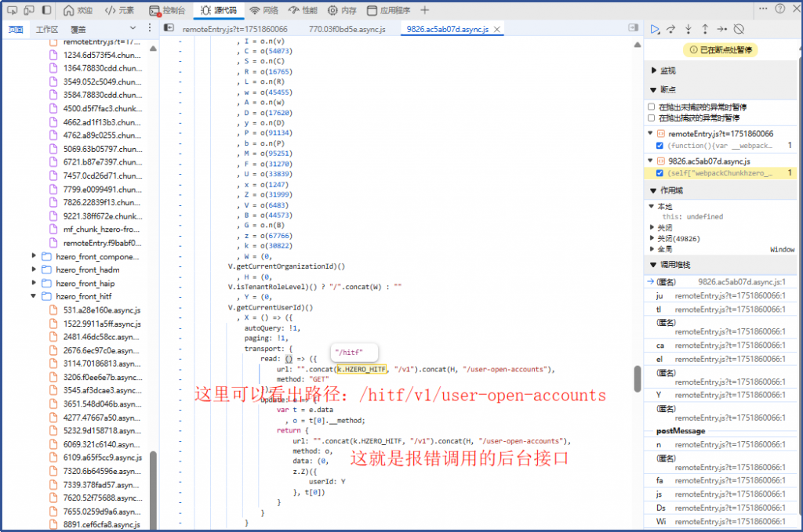This screenshot has width=803, height=532.
Task: Uncheck the remoteEntry.js breakpoint checkbox
Action: (x=659, y=145)
